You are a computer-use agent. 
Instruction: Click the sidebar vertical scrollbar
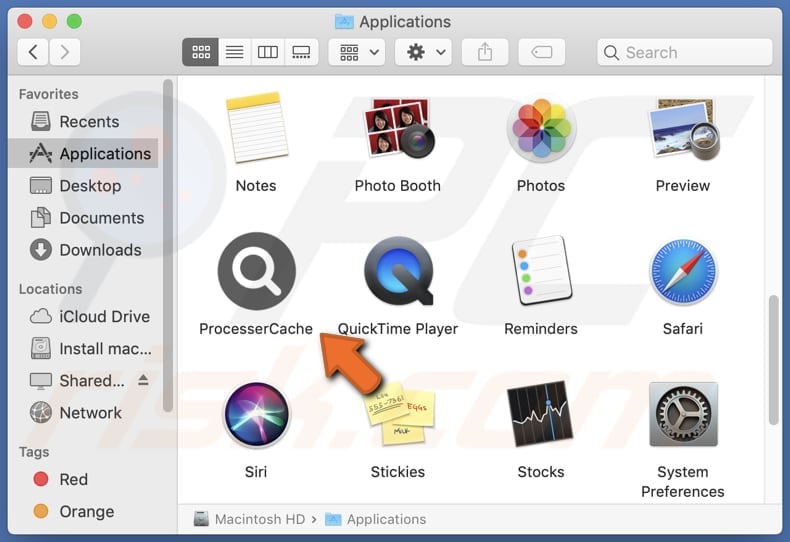168,246
